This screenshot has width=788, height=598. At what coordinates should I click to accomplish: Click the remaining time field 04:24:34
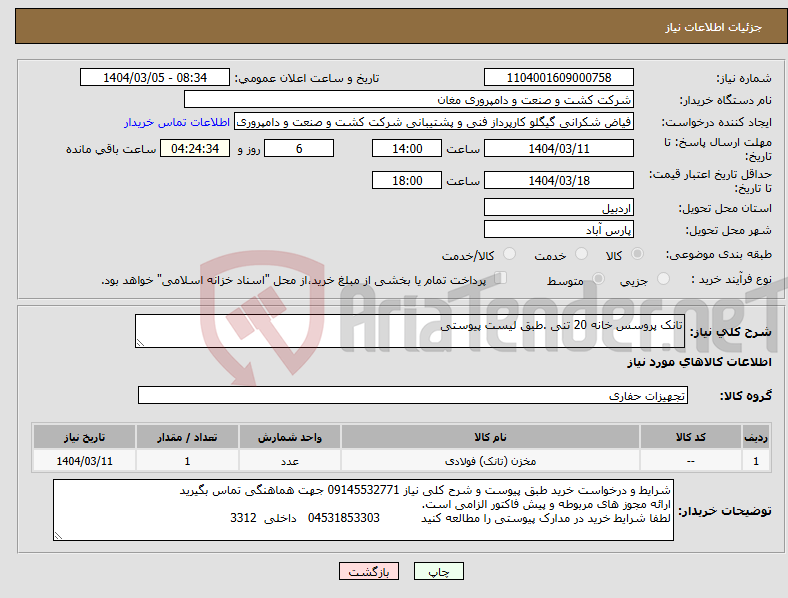coord(195,148)
